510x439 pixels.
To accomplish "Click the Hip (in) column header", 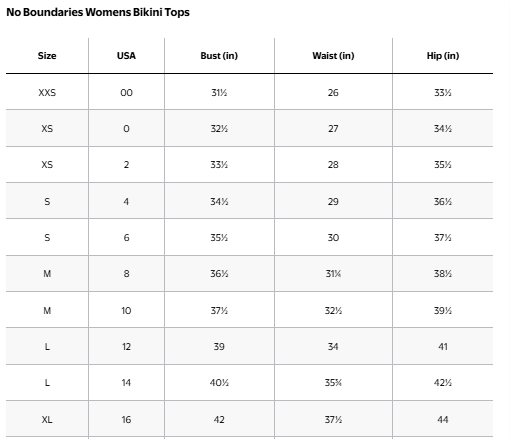I will [x=443, y=56].
